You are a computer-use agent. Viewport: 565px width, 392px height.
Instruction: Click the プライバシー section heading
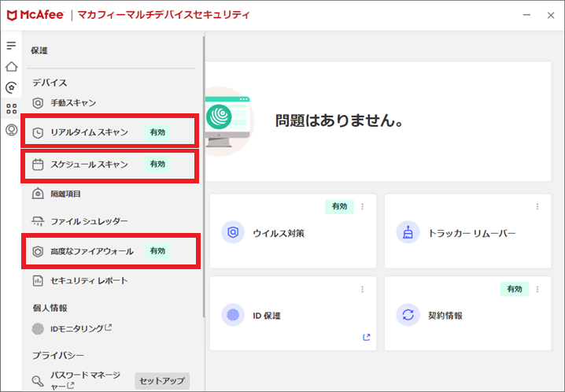tap(58, 356)
